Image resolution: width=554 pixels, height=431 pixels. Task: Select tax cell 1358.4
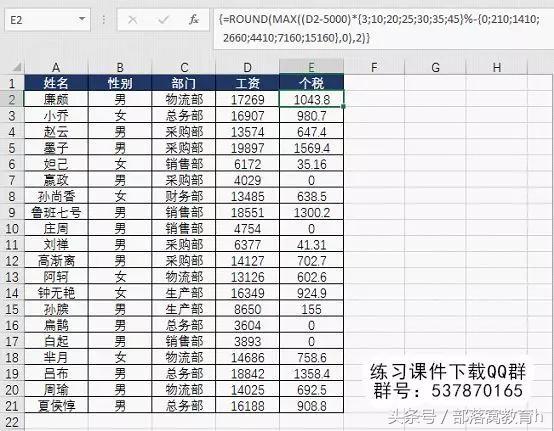pyautogui.click(x=311, y=374)
